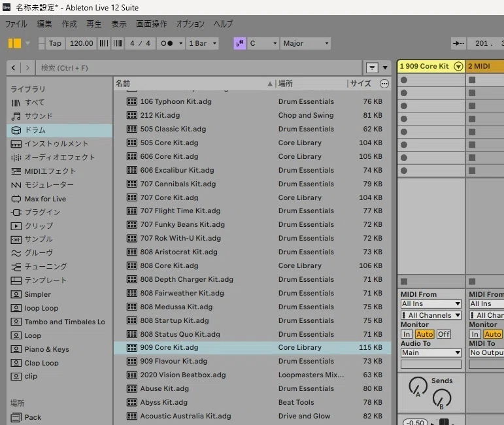504x425 pixels.
Task: Open the 表示 menu
Action: coord(118,24)
